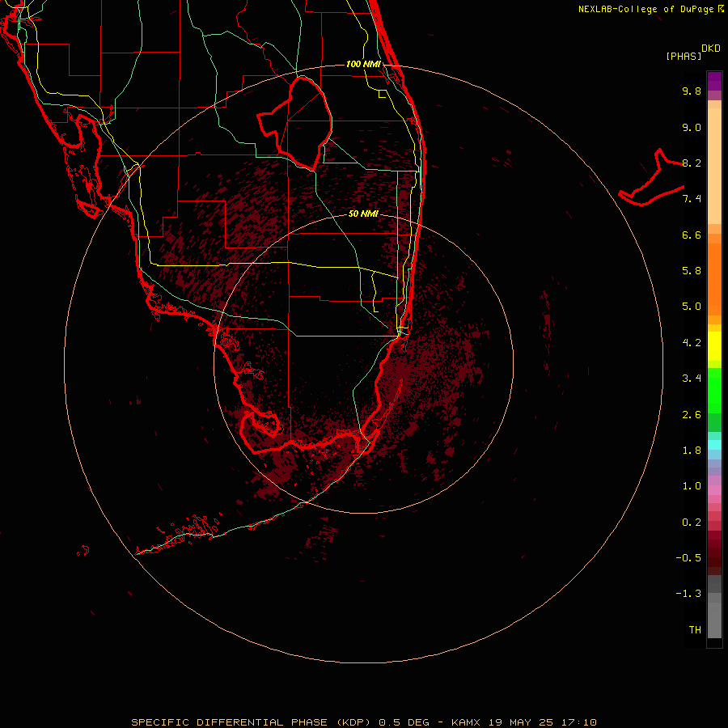This screenshot has width=728, height=728.
Task: Click the 3.4 color scale value
Action: 692,379
